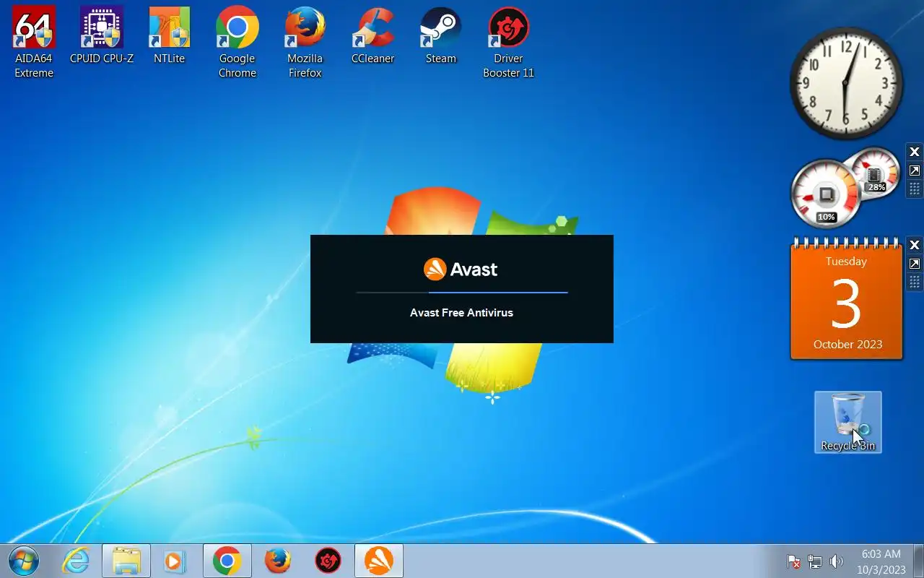Close the CPU meter gadget
The image size is (924, 578).
click(914, 152)
